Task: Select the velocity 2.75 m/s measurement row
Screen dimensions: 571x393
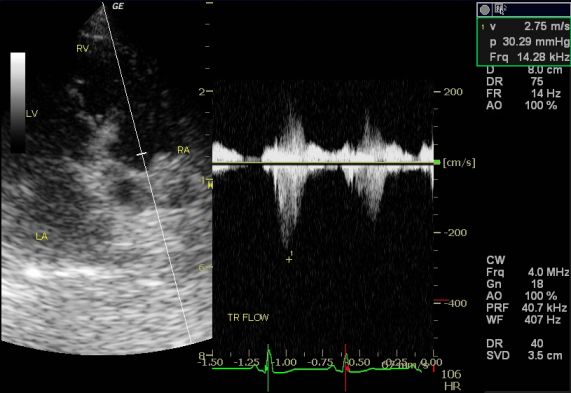Action: (525, 26)
